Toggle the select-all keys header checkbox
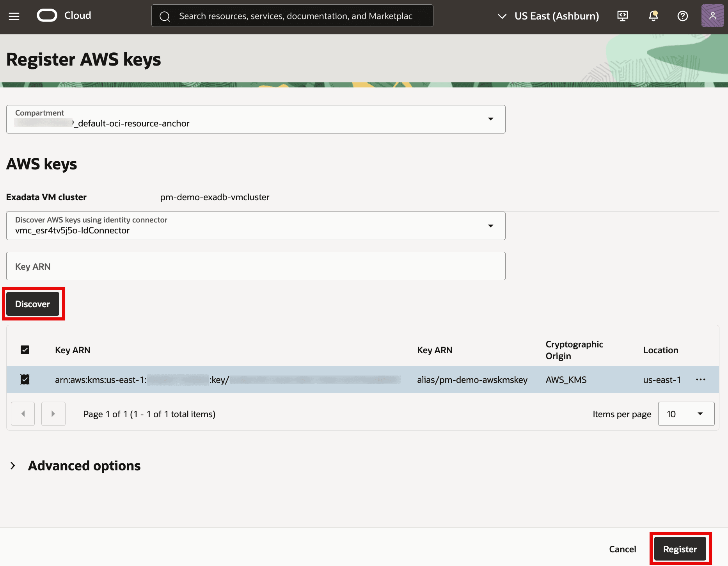Image resolution: width=728 pixels, height=566 pixels. 25,350
